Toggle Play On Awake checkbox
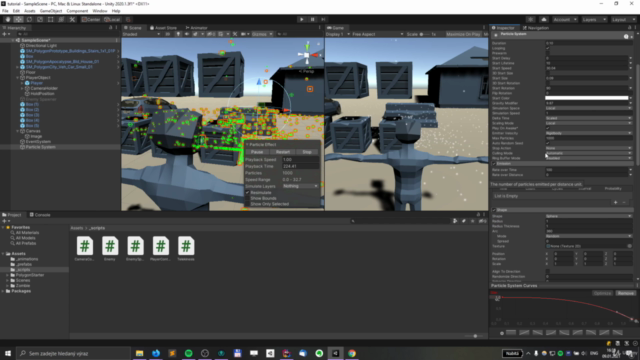This screenshot has height=360, width=640. 548,128
